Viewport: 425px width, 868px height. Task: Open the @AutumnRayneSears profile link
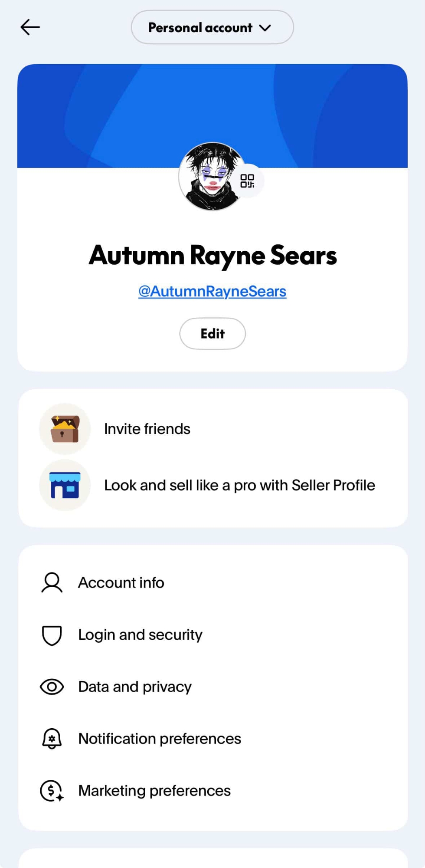(212, 291)
